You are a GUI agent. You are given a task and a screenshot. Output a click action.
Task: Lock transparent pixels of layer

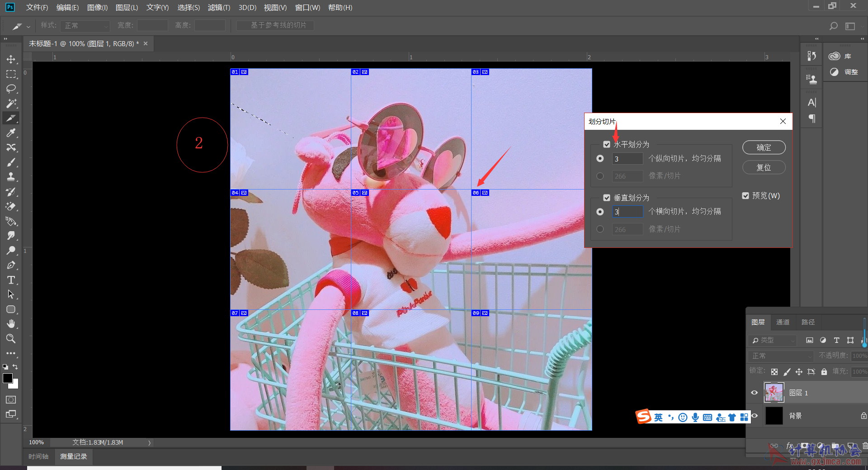pos(774,372)
